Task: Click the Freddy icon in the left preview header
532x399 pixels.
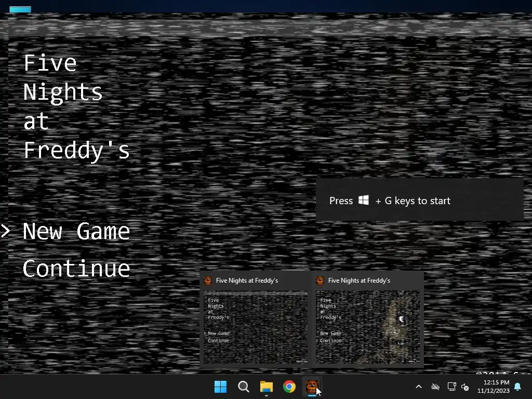Action: [x=208, y=281]
